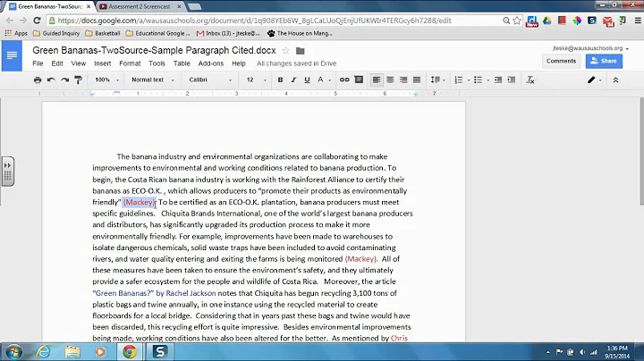This screenshot has width=644, height=361.
Task: Open the zoom 100% dropdown
Action: tap(106, 80)
